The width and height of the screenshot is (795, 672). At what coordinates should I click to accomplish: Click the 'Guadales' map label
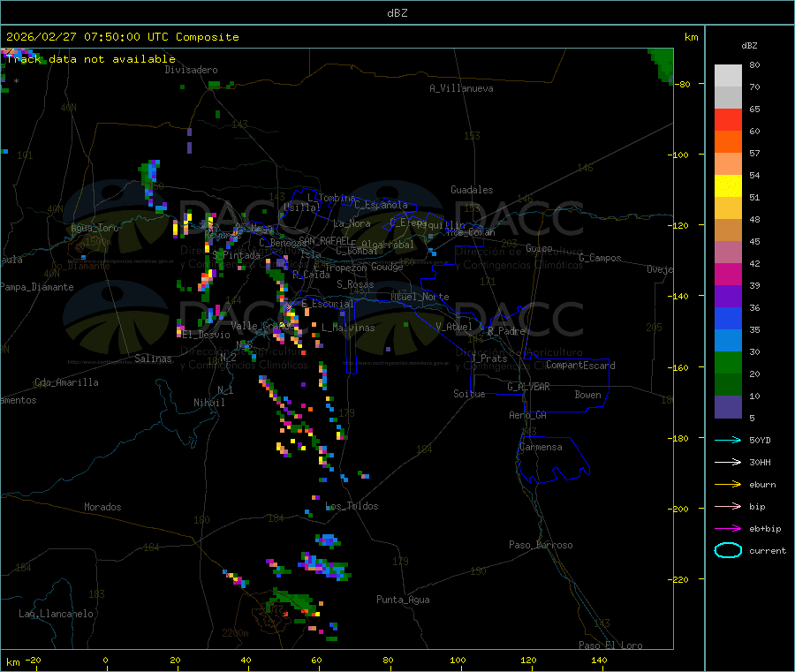(x=472, y=190)
